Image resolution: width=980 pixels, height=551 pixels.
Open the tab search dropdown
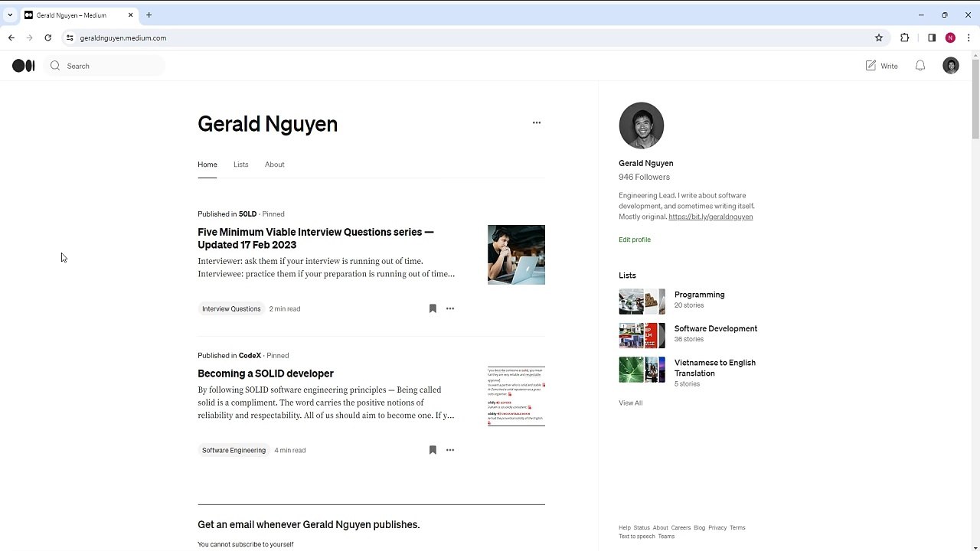pos(10,15)
